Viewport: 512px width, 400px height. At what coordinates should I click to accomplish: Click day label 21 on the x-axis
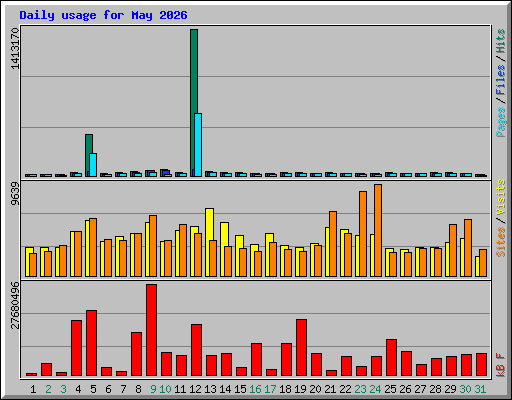[330, 389]
